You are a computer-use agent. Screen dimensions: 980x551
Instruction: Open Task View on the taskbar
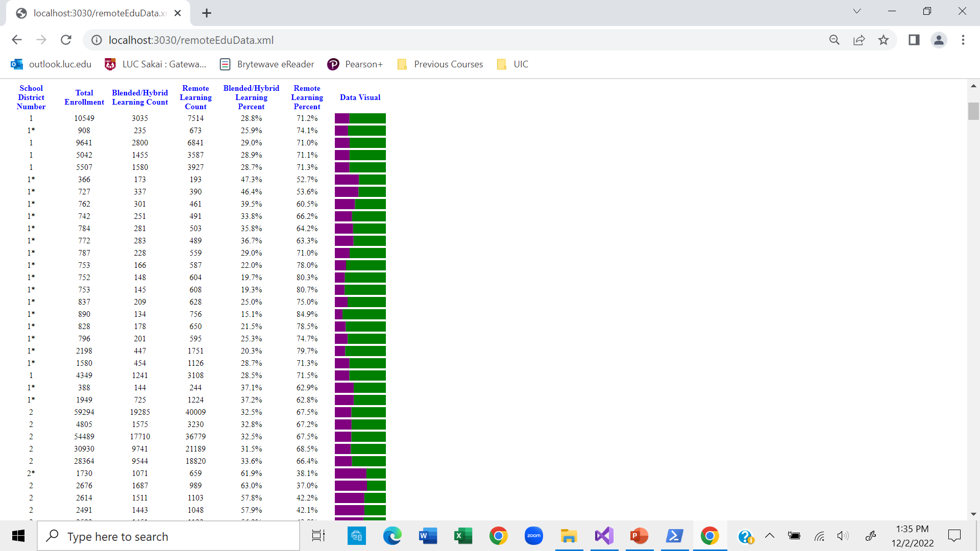coord(318,536)
